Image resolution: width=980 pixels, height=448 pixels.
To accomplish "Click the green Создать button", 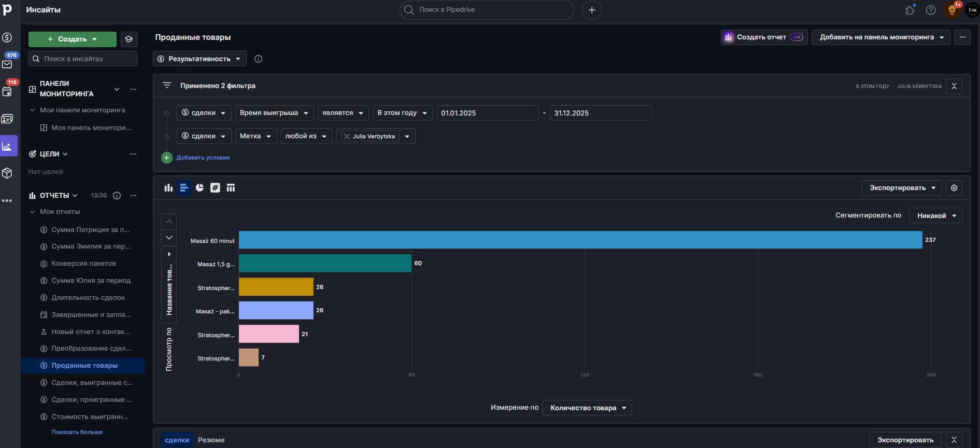I will [x=73, y=39].
